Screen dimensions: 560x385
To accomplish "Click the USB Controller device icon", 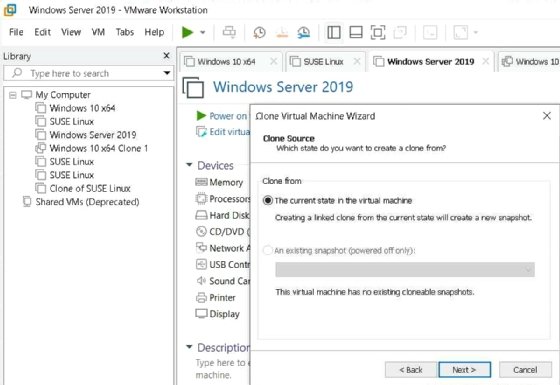I will (201, 264).
